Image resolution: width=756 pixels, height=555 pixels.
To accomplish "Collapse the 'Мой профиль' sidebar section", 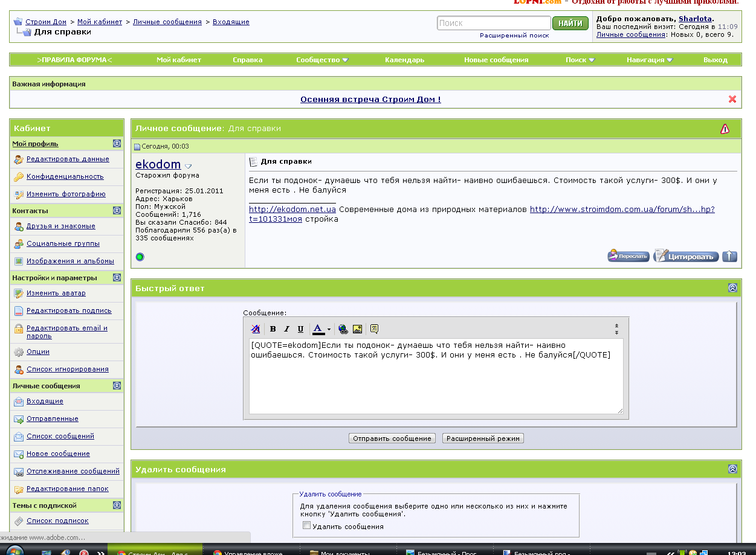I will point(117,144).
